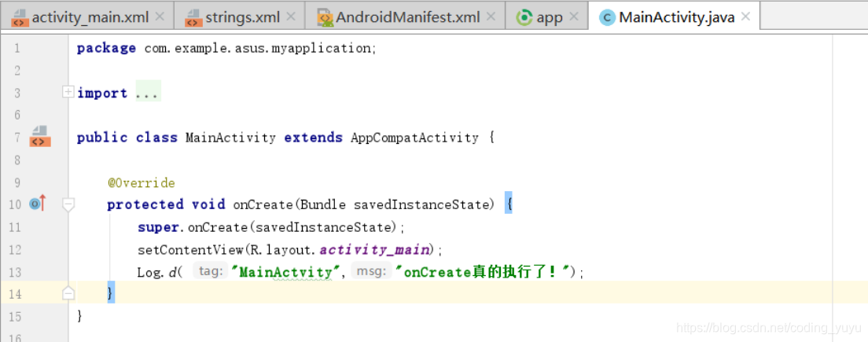Click setContentView on line 12
This screenshot has width=868, height=342.
click(190, 249)
